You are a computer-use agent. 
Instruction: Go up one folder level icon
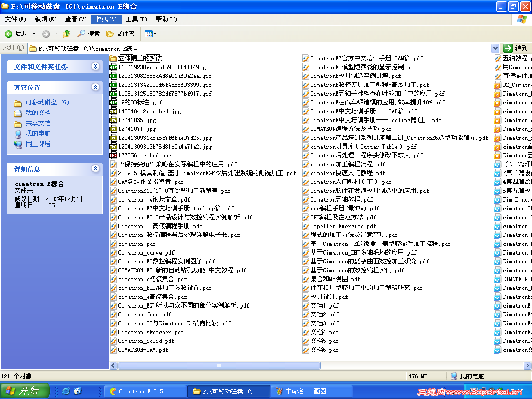click(x=66, y=33)
